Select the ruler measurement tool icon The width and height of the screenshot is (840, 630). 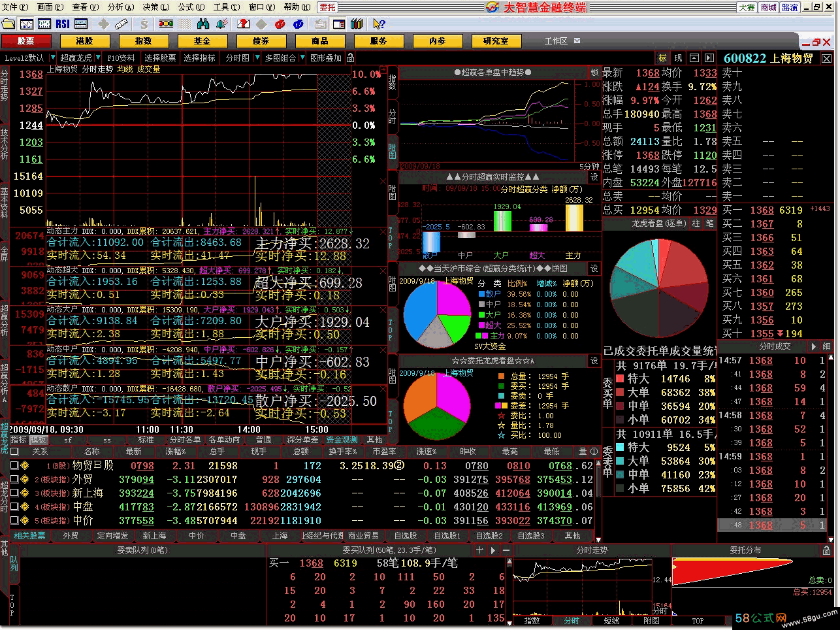(121, 24)
